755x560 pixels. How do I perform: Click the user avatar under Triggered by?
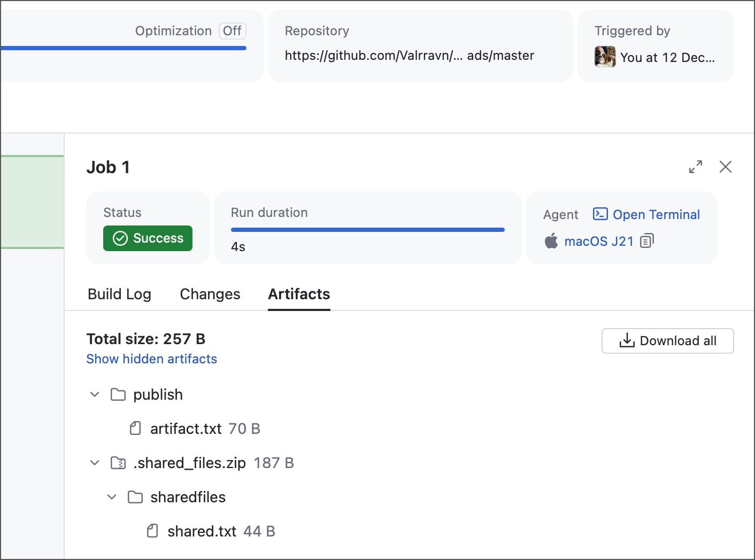[604, 56]
